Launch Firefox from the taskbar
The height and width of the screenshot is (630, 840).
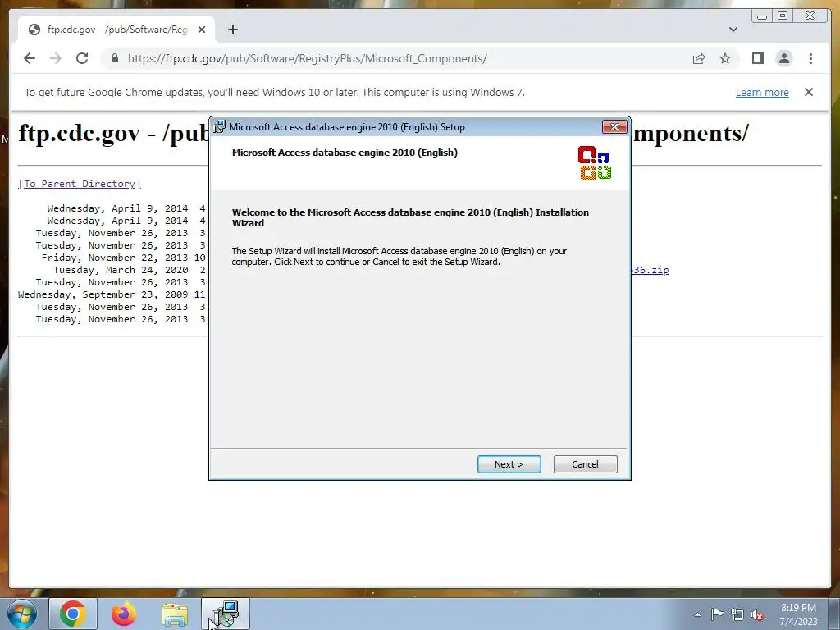[124, 614]
